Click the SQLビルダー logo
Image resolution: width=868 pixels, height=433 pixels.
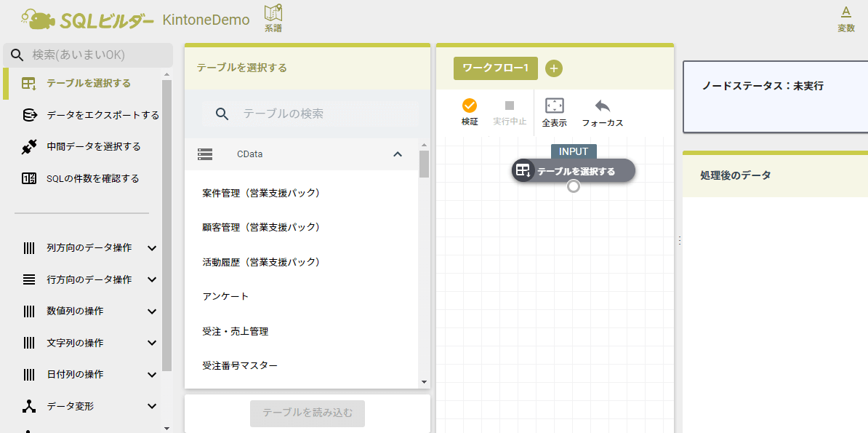pos(87,20)
